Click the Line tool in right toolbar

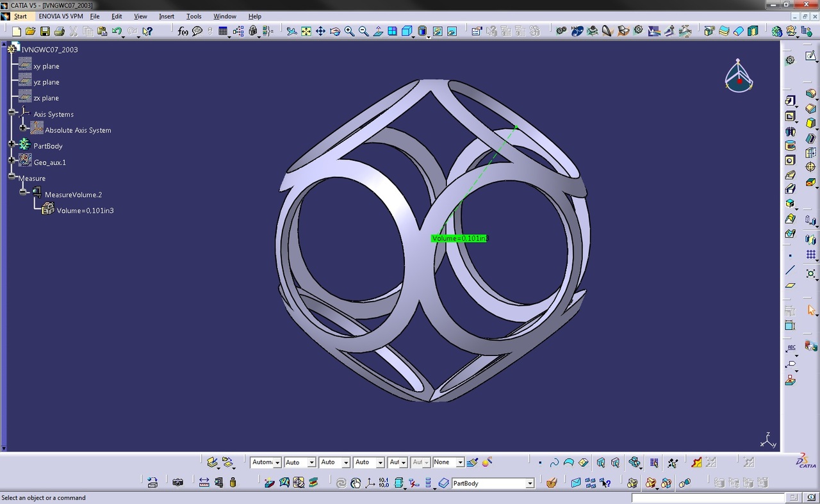click(791, 270)
